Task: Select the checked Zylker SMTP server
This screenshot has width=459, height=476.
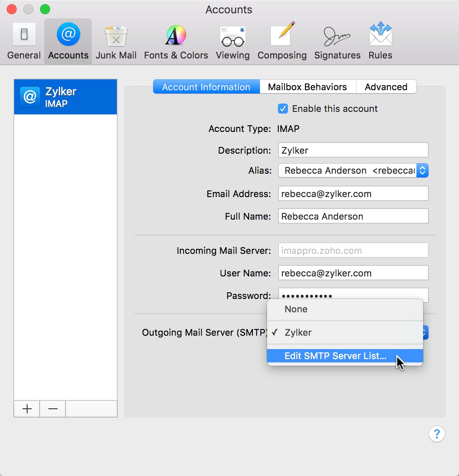Action: (298, 332)
